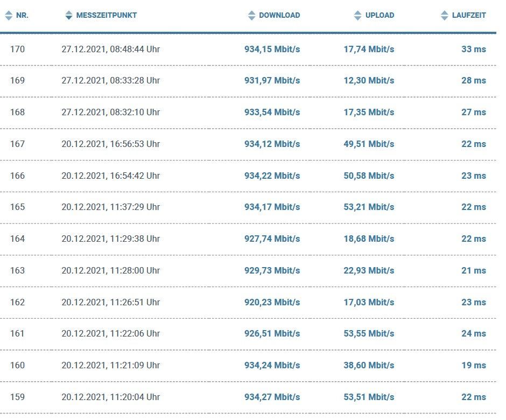Click timestamp 27.12.2021, 08:33:28 Uhr
The width and height of the screenshot is (506, 420).
(x=110, y=81)
